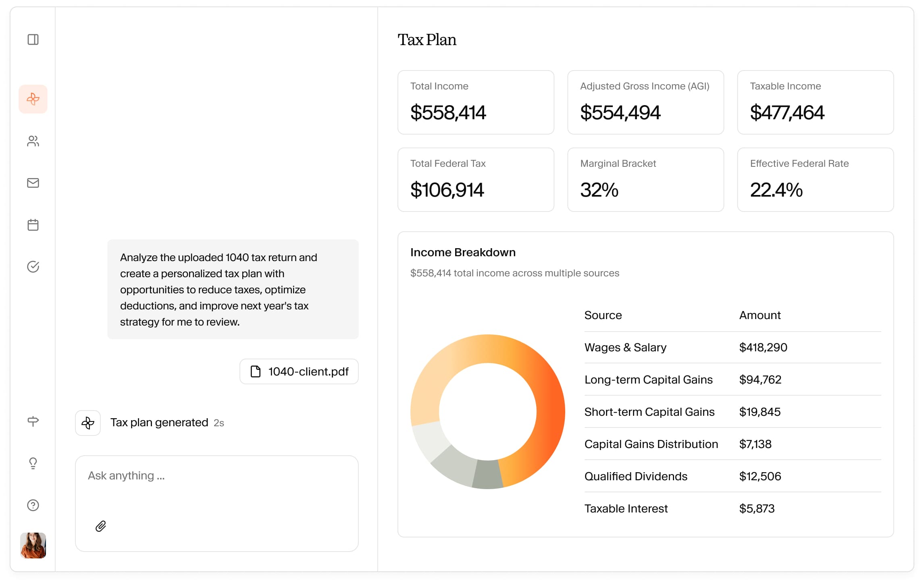The height and width of the screenshot is (585, 924).
Task: Open the help question mark icon
Action: (33, 505)
